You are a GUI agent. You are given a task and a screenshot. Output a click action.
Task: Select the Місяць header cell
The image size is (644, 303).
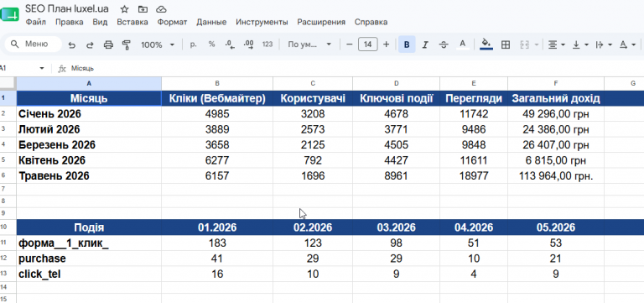89,98
